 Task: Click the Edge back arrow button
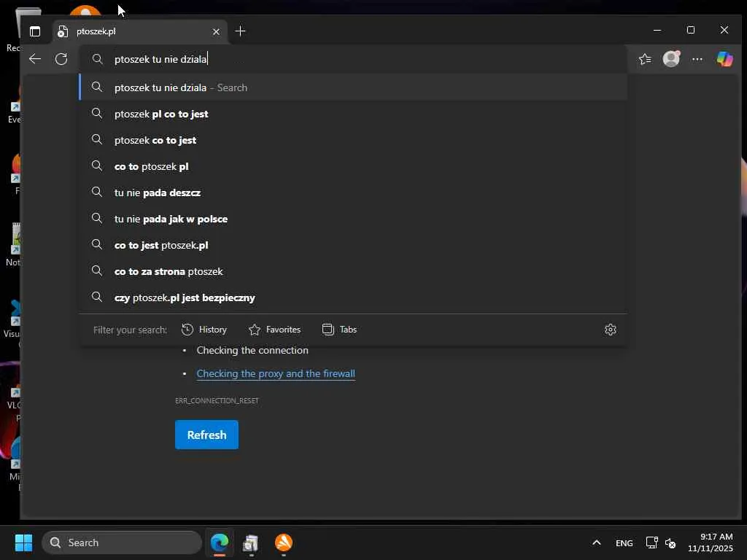35,59
